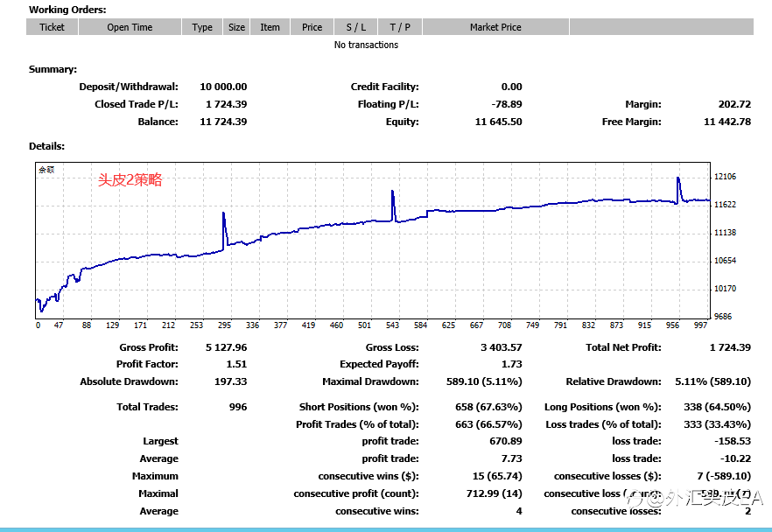Click the 9686 y-axis label on the chart
This screenshot has height=532, width=772.
point(723,317)
